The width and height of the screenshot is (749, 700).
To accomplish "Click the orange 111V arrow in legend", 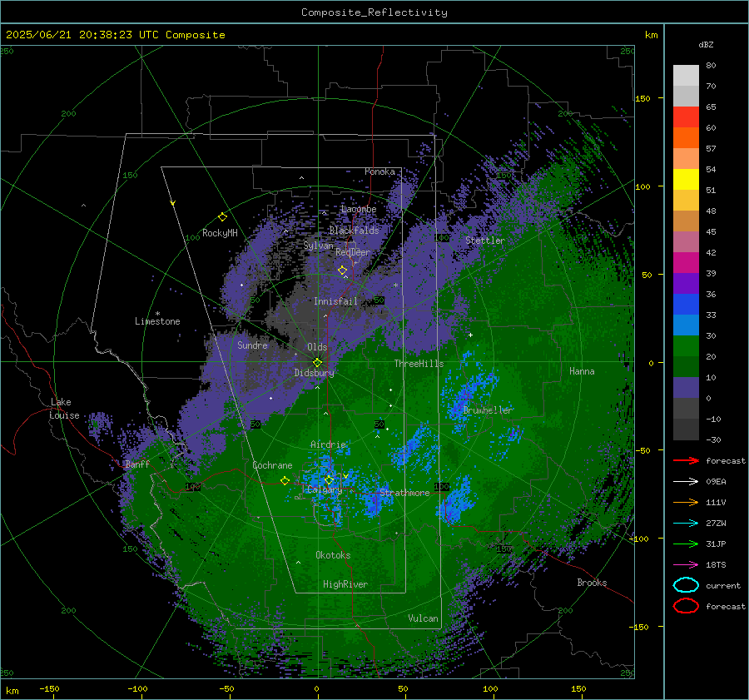I will 687,502.
